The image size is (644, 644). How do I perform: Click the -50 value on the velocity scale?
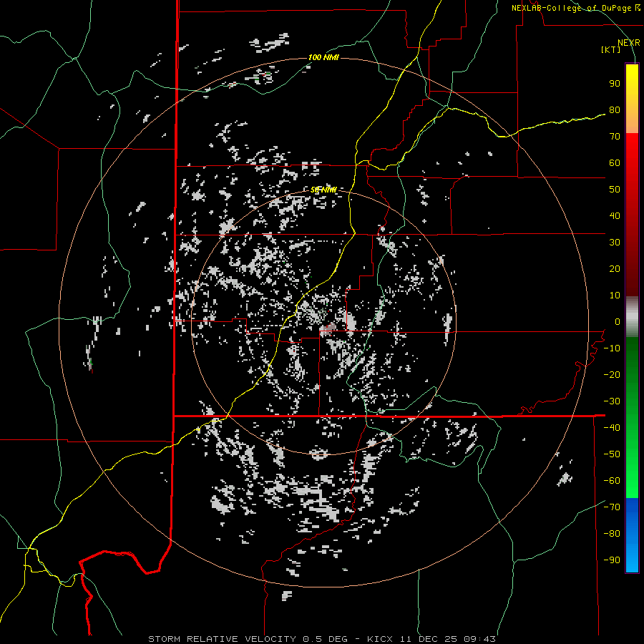[x=612, y=454]
